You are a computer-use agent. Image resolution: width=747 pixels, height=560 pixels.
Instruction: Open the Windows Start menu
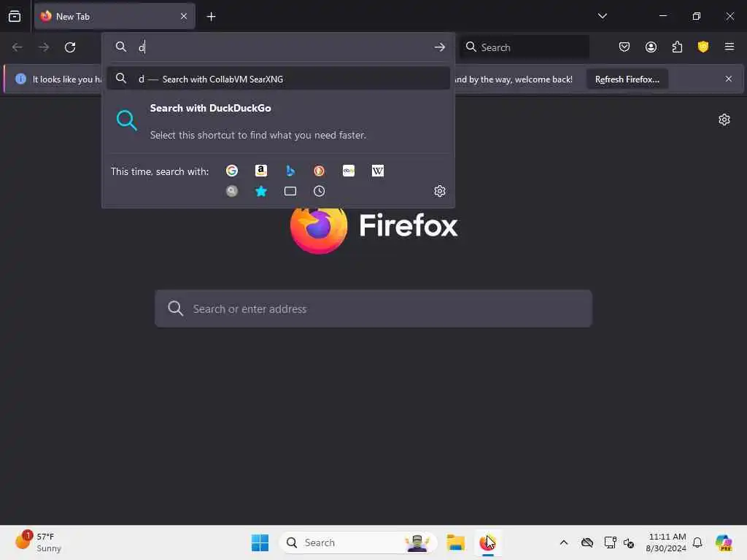point(260,542)
